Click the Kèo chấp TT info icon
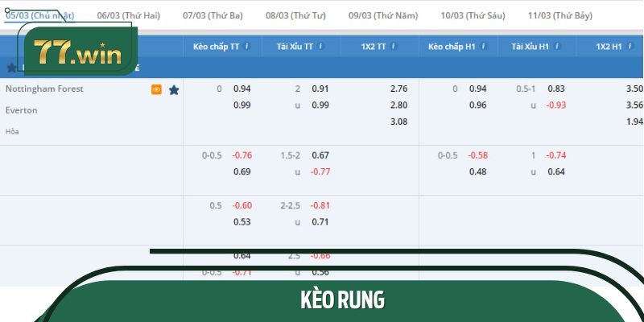Screen dimensions: 644x322 pos(247,47)
